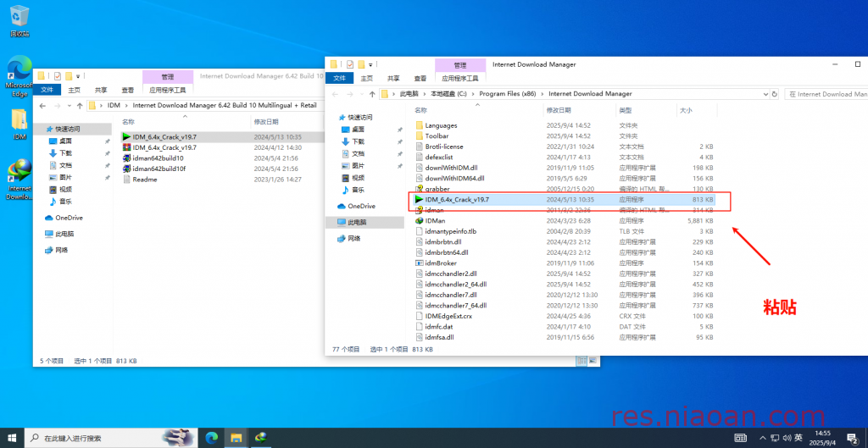The width and height of the screenshot is (868, 448).
Task: Click New folder icon in Program Files window title bar
Action: [361, 64]
